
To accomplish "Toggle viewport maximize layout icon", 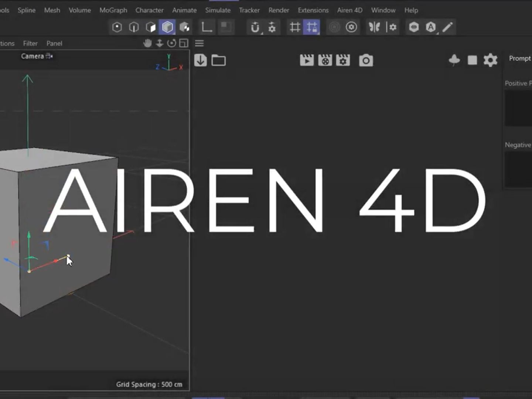I will (x=184, y=43).
